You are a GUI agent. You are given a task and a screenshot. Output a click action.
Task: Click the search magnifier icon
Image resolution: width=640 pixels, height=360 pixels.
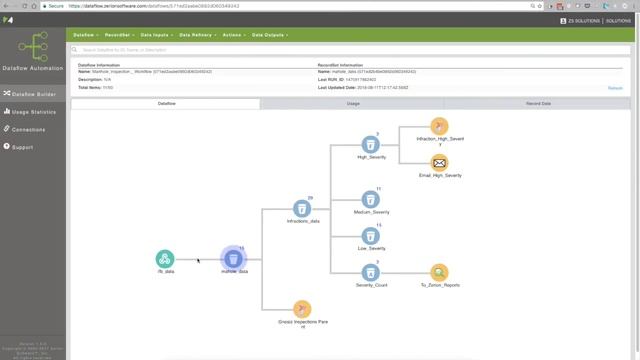[x=74, y=50]
